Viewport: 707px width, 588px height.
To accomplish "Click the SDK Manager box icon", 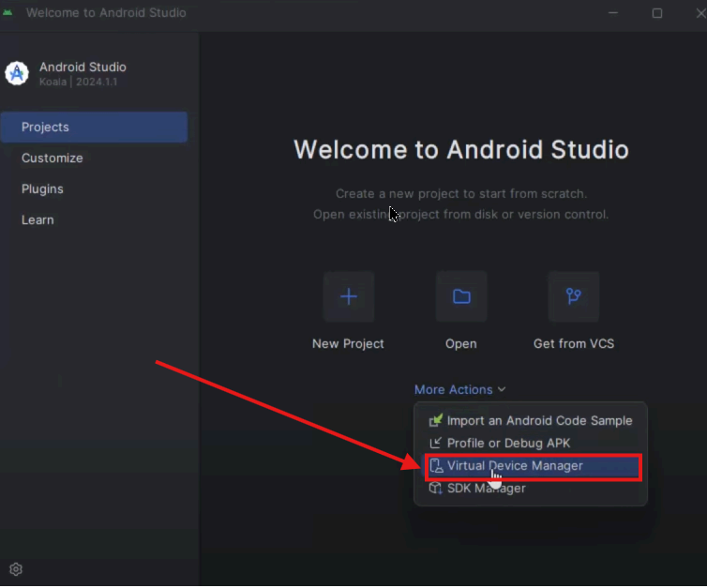I will pyautogui.click(x=436, y=488).
